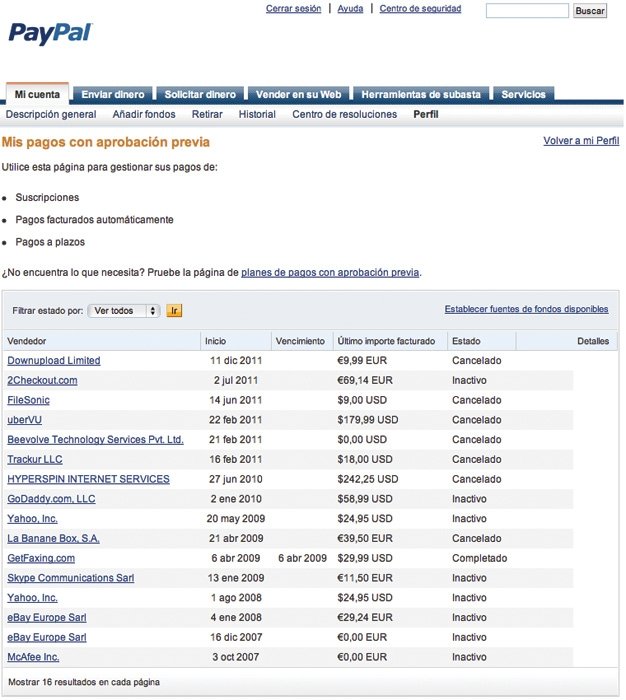Screen dimensions: 626x700
Task: Open Beevolve Technology Services Pvt. Ltd. link
Action: 95,440
